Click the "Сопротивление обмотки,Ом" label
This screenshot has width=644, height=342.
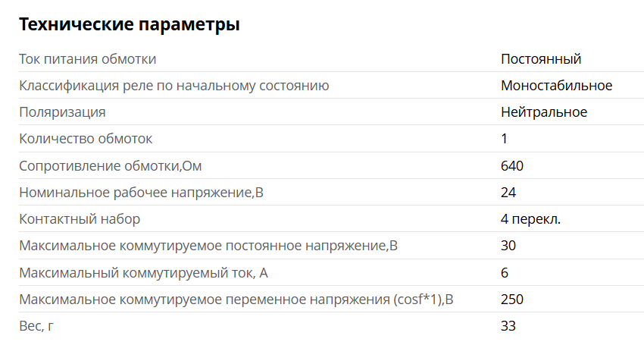pyautogui.click(x=111, y=166)
